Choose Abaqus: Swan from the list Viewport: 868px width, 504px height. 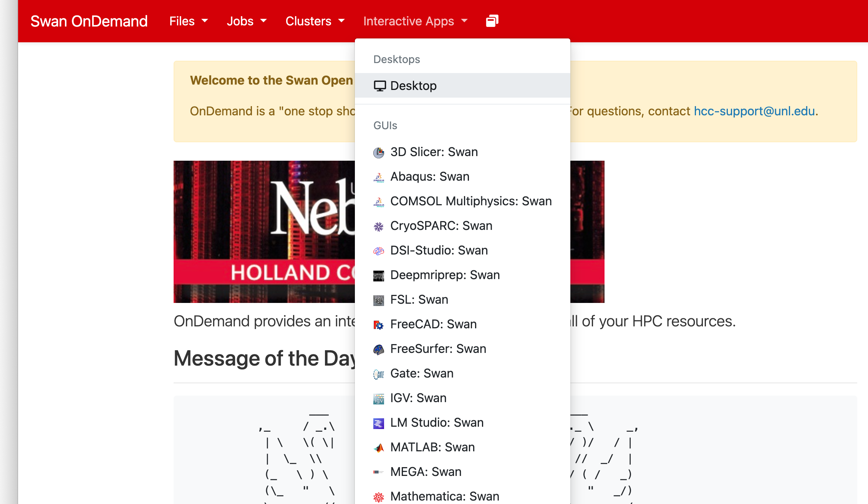click(430, 176)
